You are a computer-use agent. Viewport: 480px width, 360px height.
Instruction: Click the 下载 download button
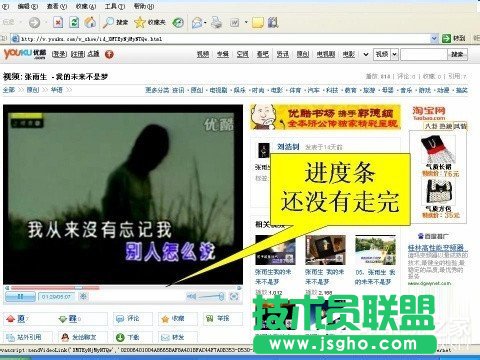(133, 337)
